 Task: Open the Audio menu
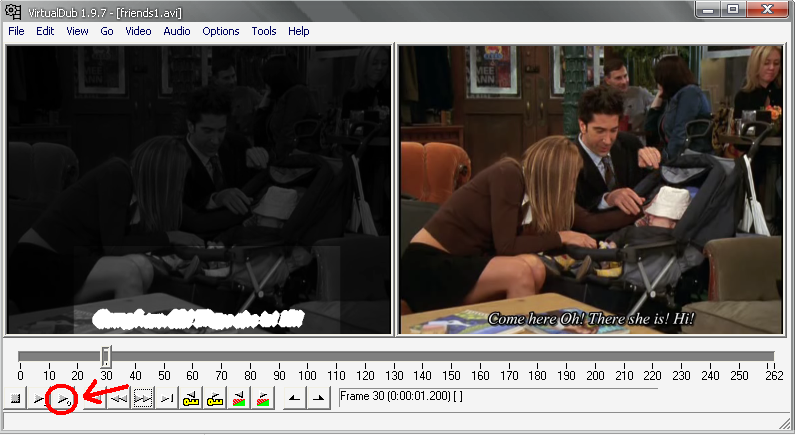[177, 31]
